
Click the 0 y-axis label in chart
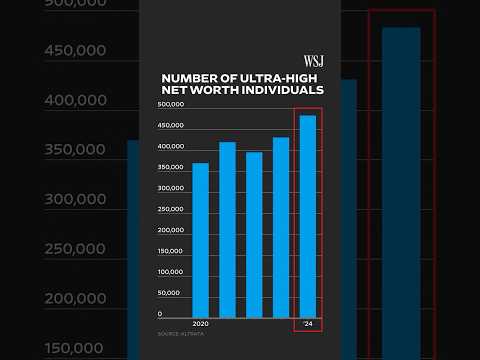tap(160, 314)
